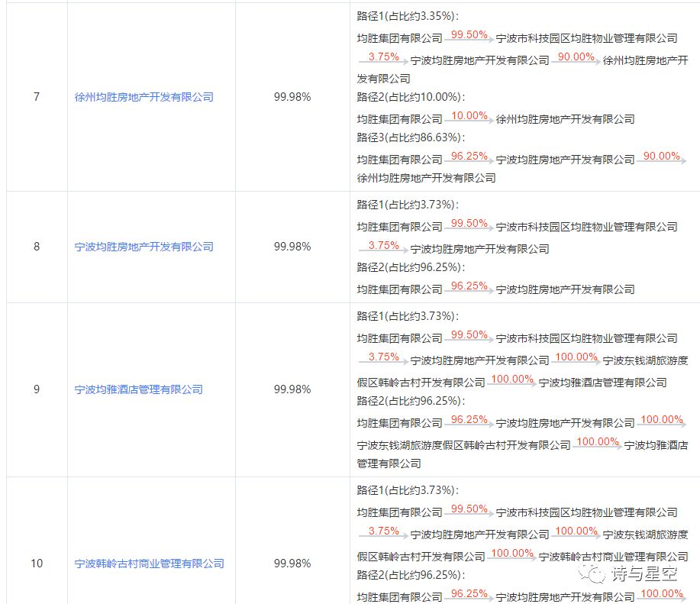This screenshot has width=700, height=604.
Task: Click the 10.00% arrow value in row 7
Action: tap(469, 115)
